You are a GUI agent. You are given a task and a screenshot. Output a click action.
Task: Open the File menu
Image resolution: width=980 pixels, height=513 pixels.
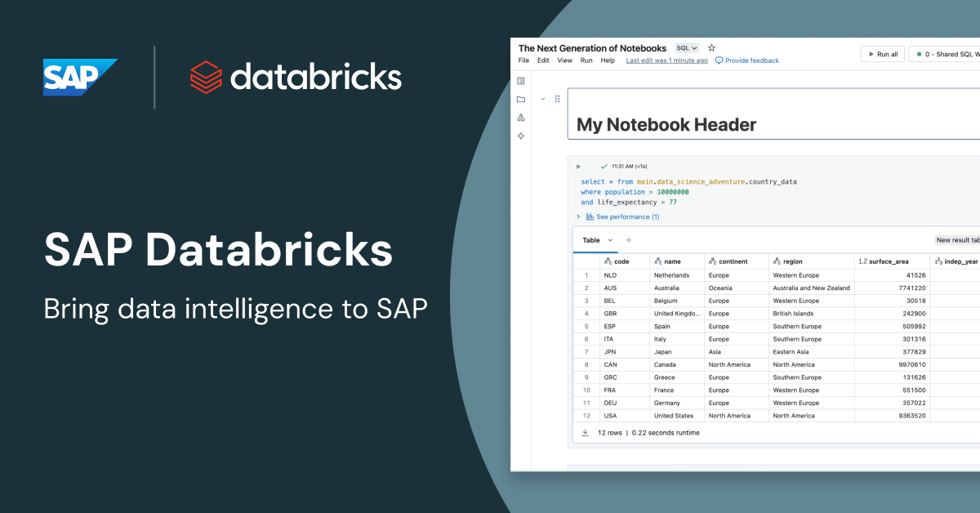click(524, 60)
